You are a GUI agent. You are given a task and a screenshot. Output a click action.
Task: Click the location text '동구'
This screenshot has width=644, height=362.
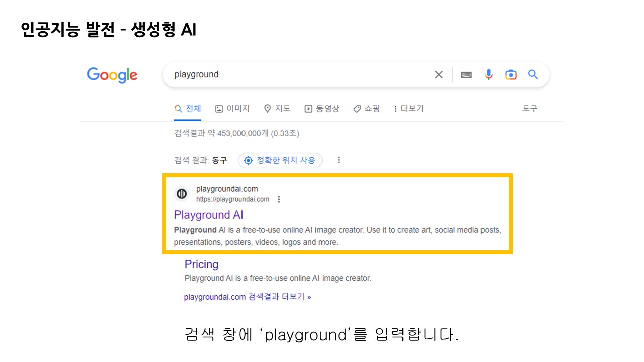[219, 160]
